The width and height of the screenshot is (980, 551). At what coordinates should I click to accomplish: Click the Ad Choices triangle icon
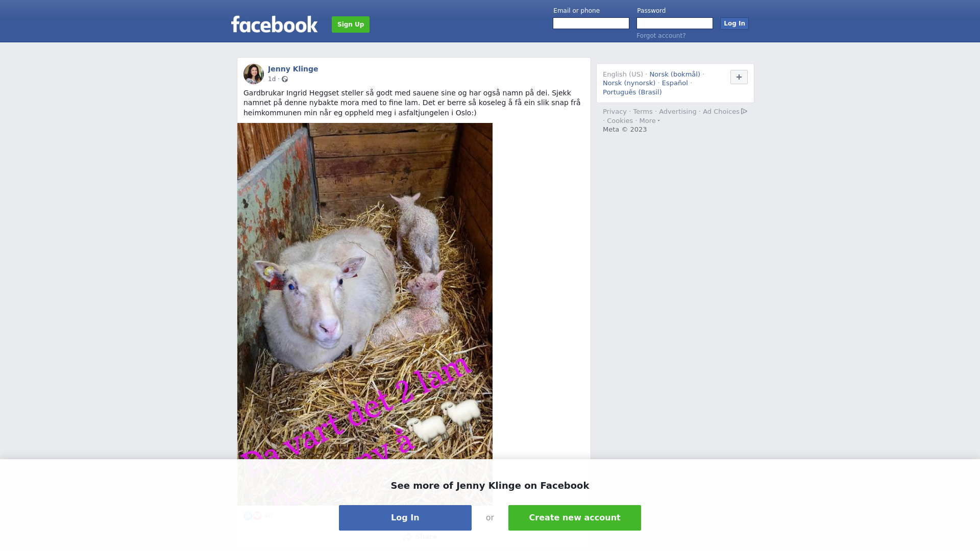(x=744, y=111)
